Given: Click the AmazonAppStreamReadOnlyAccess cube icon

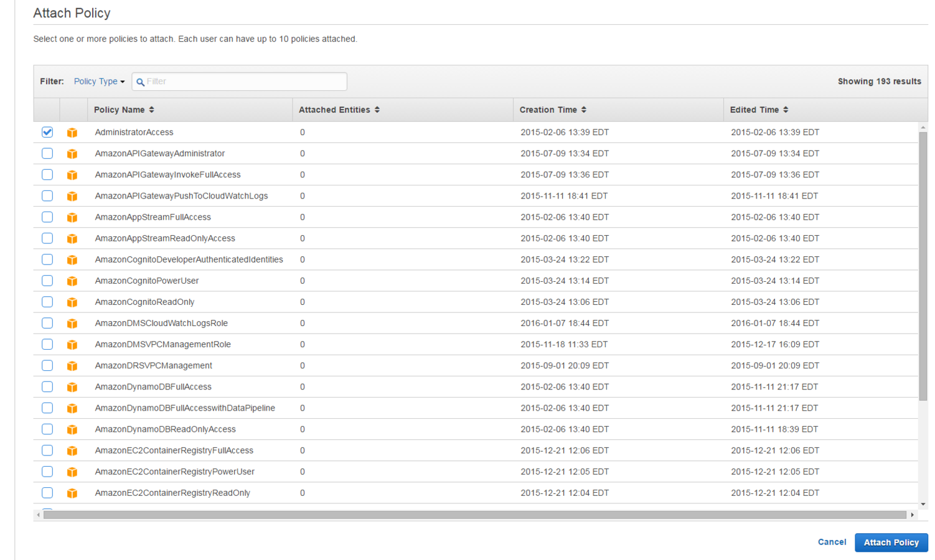Looking at the screenshot, I should click(x=72, y=238).
